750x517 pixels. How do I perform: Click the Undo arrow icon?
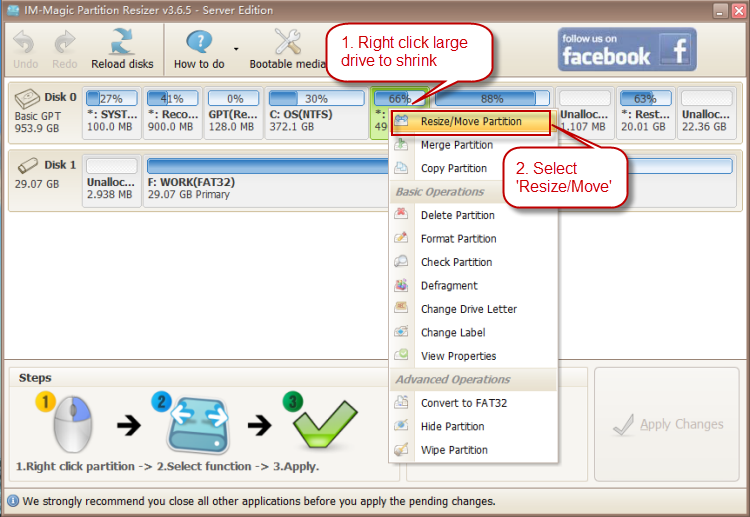coord(25,42)
